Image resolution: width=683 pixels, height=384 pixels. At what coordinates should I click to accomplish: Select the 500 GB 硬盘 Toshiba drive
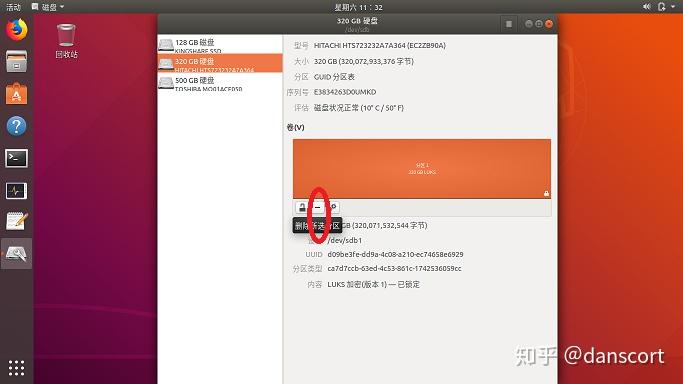(220, 82)
